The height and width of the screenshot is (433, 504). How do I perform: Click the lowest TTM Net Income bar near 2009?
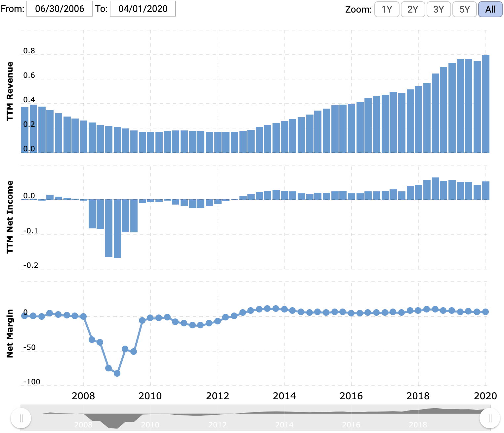pyautogui.click(x=117, y=229)
